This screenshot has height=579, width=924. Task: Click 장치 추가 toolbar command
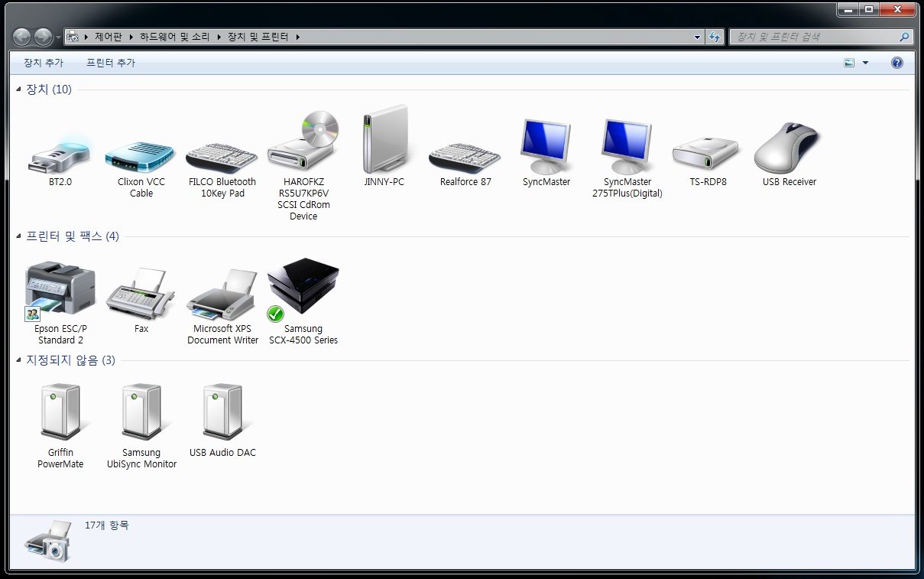(44, 63)
